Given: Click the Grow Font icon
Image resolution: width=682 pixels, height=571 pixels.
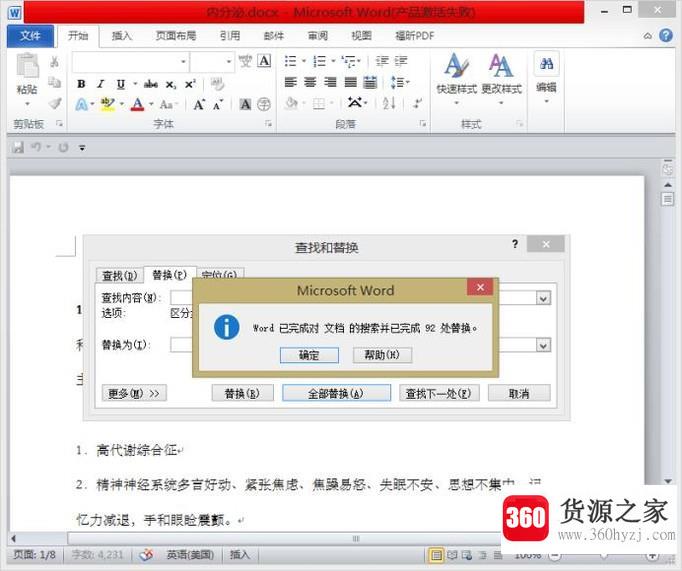Looking at the screenshot, I should (x=199, y=104).
